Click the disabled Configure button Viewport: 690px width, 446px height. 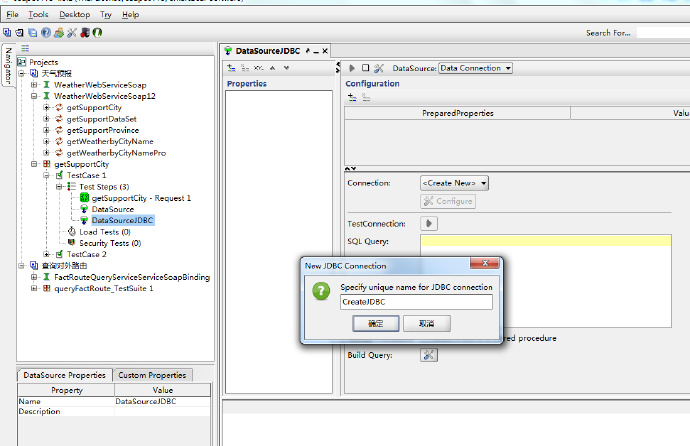coord(448,201)
